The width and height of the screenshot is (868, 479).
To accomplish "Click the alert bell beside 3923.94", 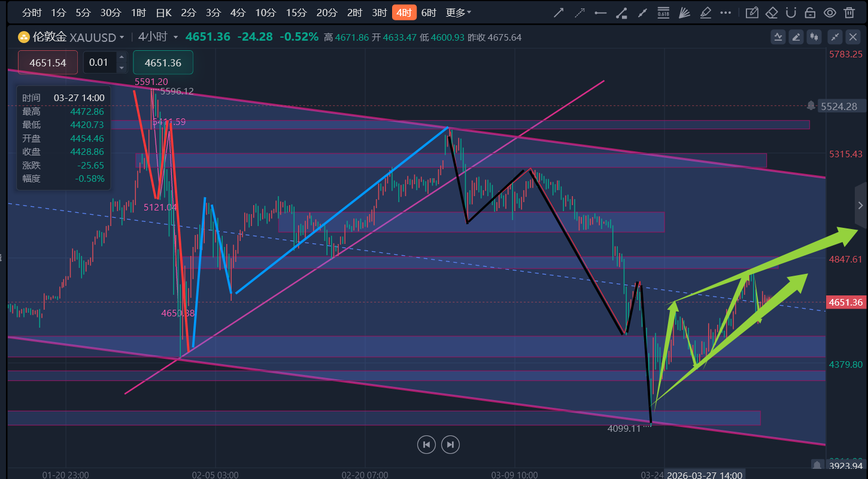I will coord(818,465).
